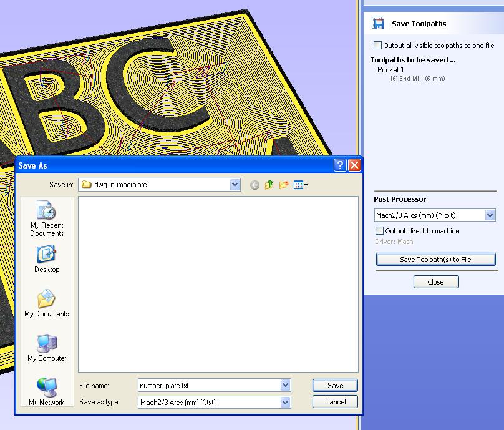Expand the Save in folder dropdown

(235, 185)
